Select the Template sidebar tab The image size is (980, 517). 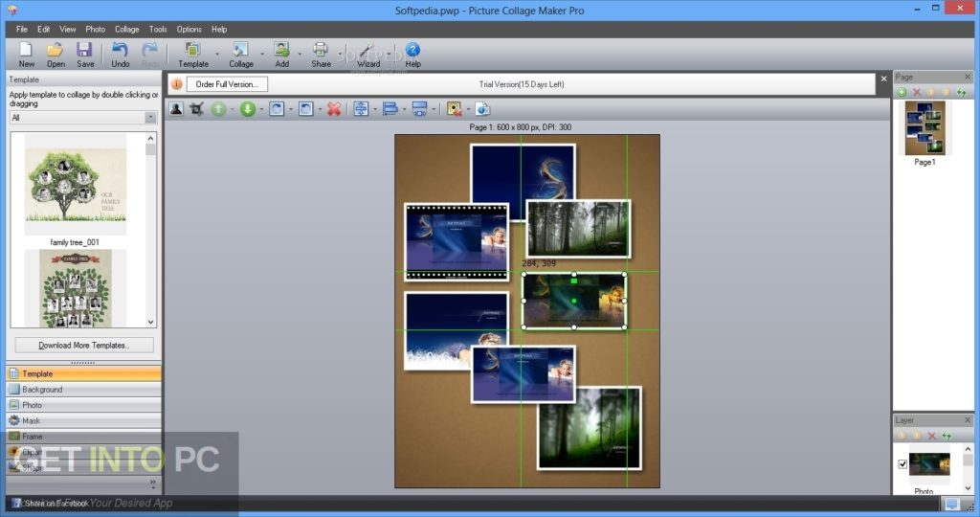coord(83,373)
